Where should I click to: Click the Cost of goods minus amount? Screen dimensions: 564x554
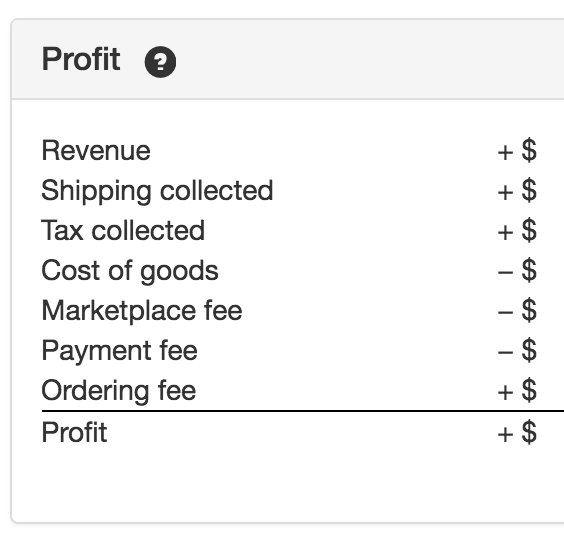[517, 271]
